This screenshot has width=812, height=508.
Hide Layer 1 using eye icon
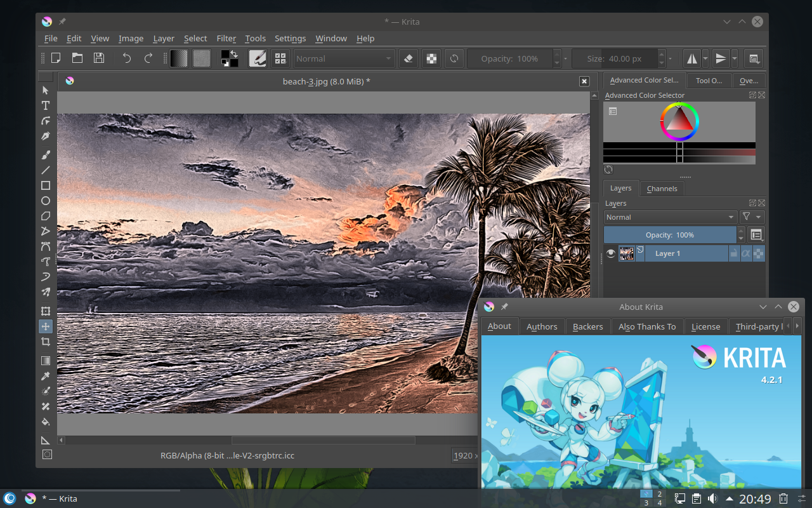click(x=611, y=253)
